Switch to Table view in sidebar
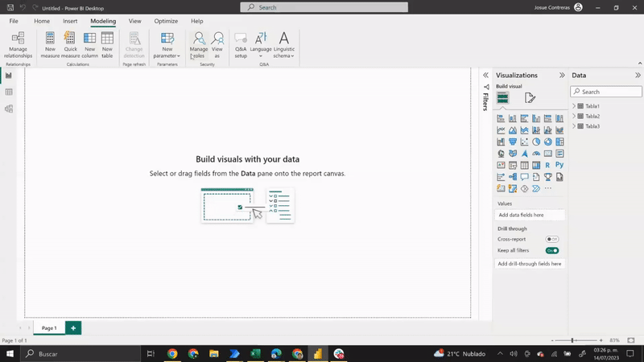Image resolution: width=644 pixels, height=362 pixels. (x=9, y=92)
